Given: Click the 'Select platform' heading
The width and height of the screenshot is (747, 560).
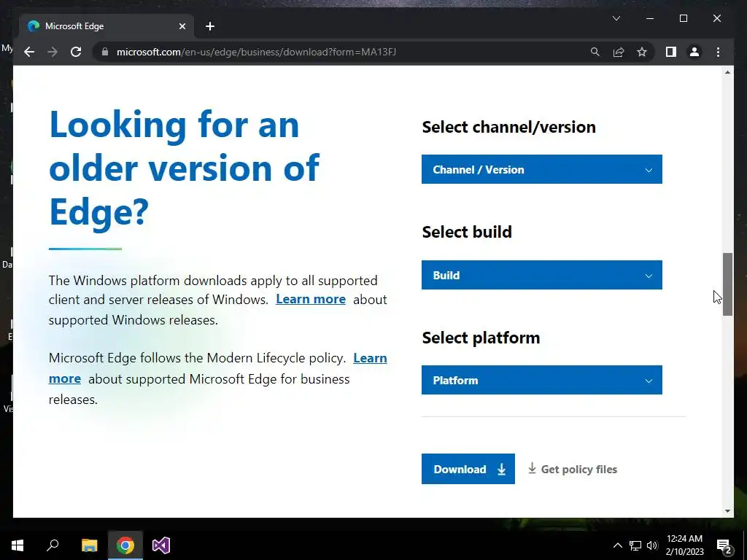Looking at the screenshot, I should click(x=481, y=338).
